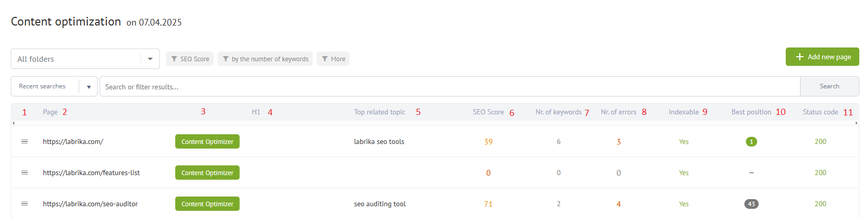The image size is (868, 219).
Task: Click the drag handle icon for labrika.com homepage row
Action: [x=25, y=141]
